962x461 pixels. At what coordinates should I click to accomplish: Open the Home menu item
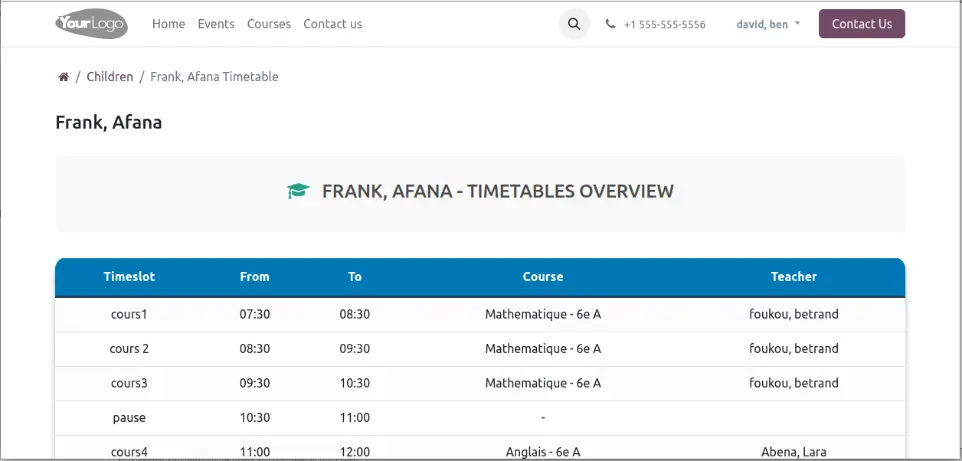coord(168,24)
